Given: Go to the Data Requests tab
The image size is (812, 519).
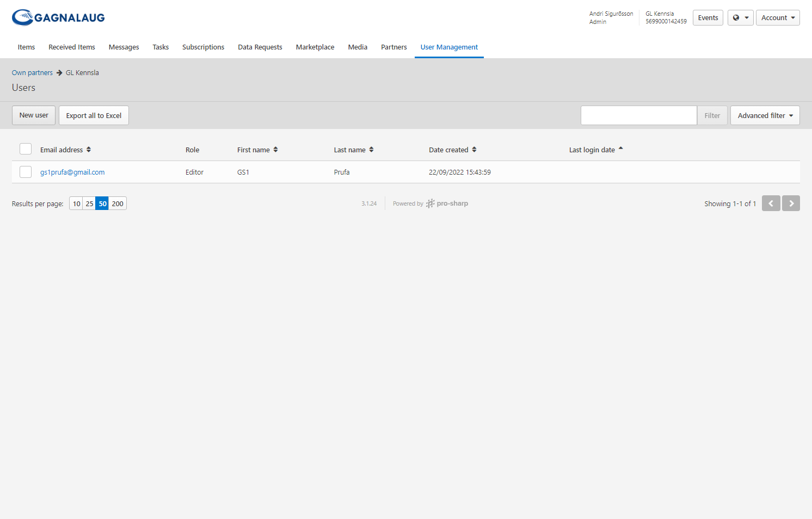Looking at the screenshot, I should point(260,47).
